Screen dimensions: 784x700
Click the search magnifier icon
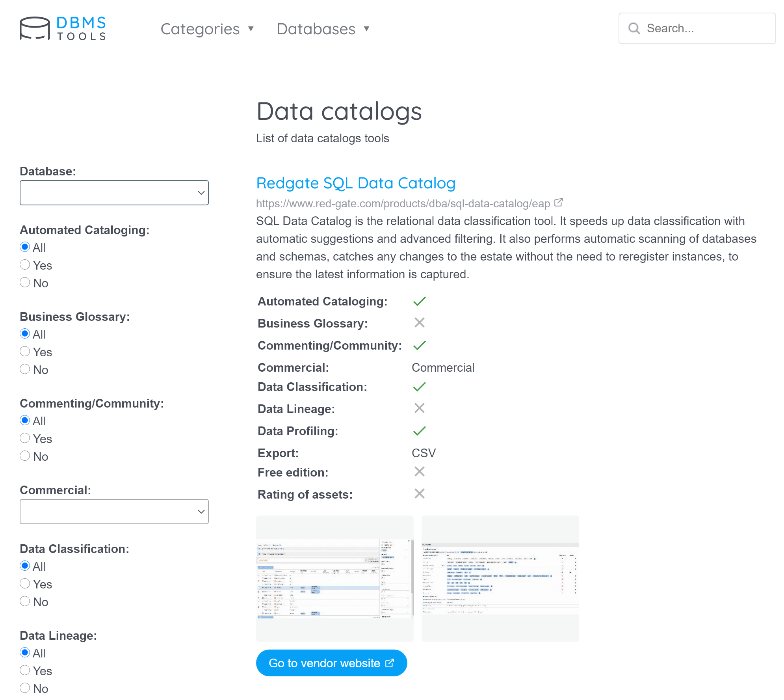coord(634,28)
